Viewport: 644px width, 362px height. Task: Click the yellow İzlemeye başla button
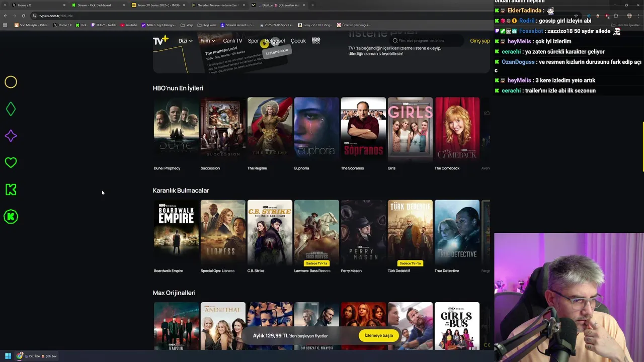(x=379, y=335)
